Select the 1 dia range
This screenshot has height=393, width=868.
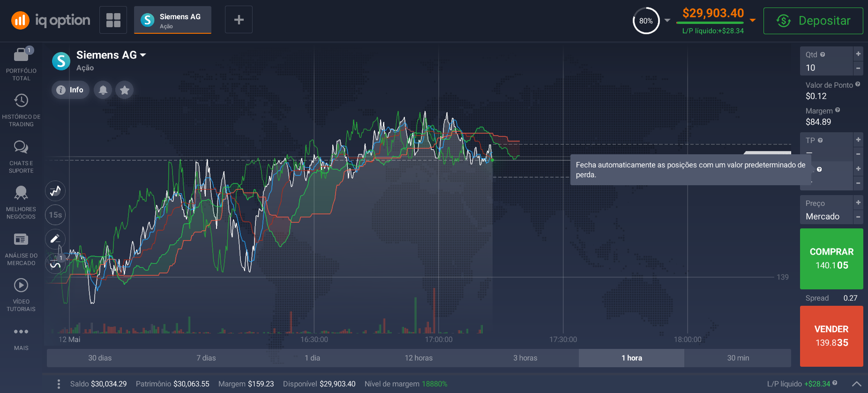tap(313, 358)
